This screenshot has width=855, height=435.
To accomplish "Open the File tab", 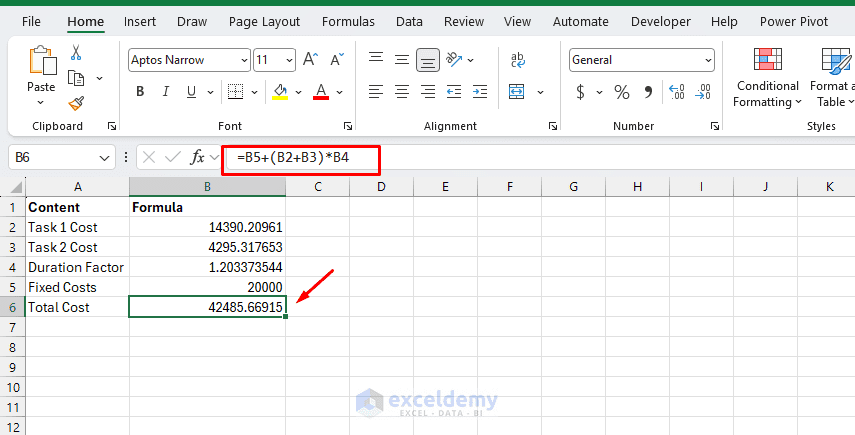I will click(31, 22).
